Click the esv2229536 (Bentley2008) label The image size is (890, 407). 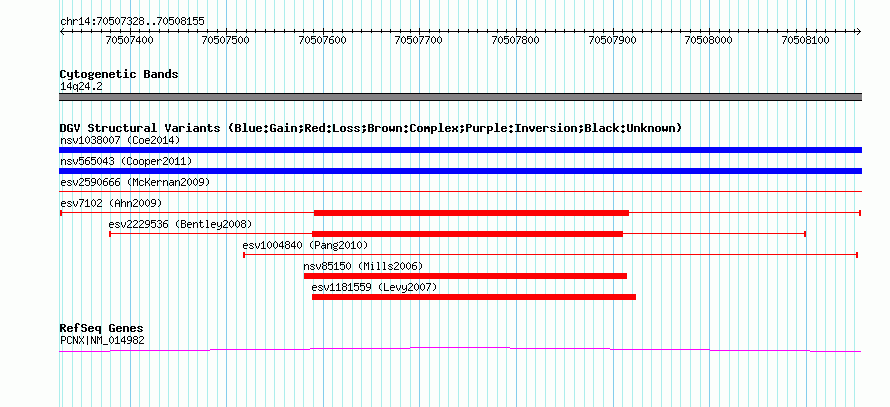[x=180, y=224]
